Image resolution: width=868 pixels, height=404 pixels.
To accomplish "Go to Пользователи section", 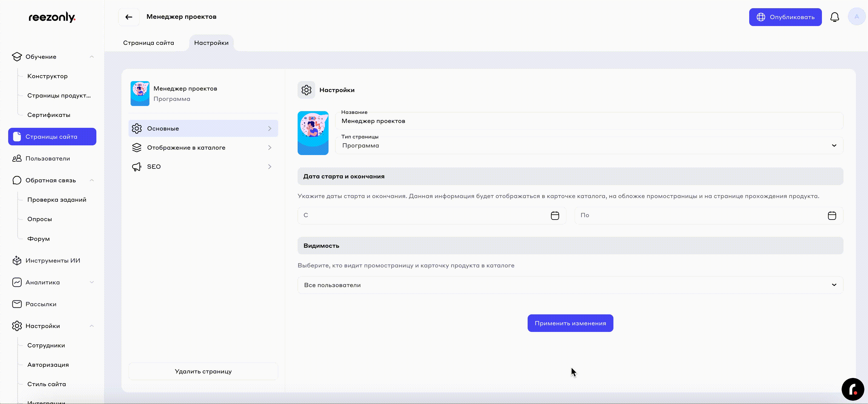I will coord(48,159).
